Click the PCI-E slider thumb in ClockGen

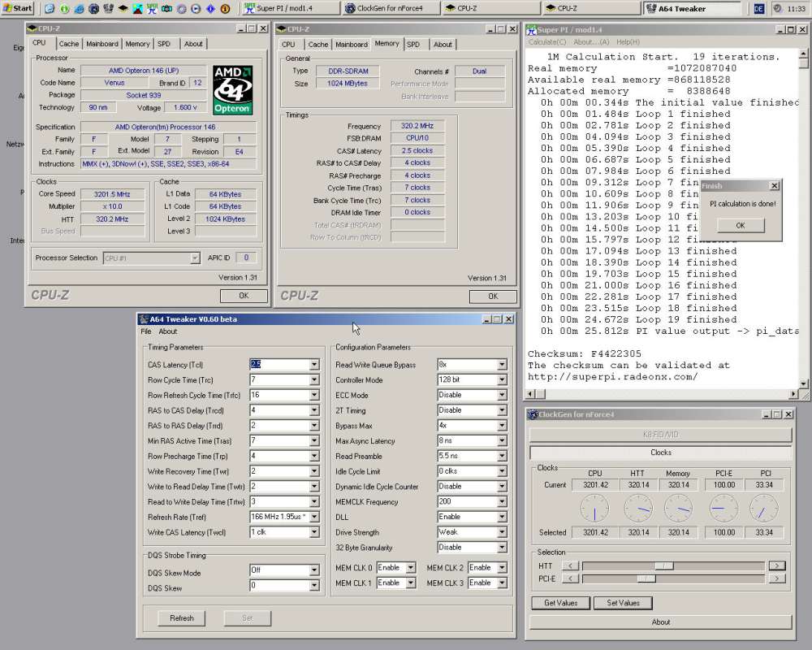[x=646, y=578]
